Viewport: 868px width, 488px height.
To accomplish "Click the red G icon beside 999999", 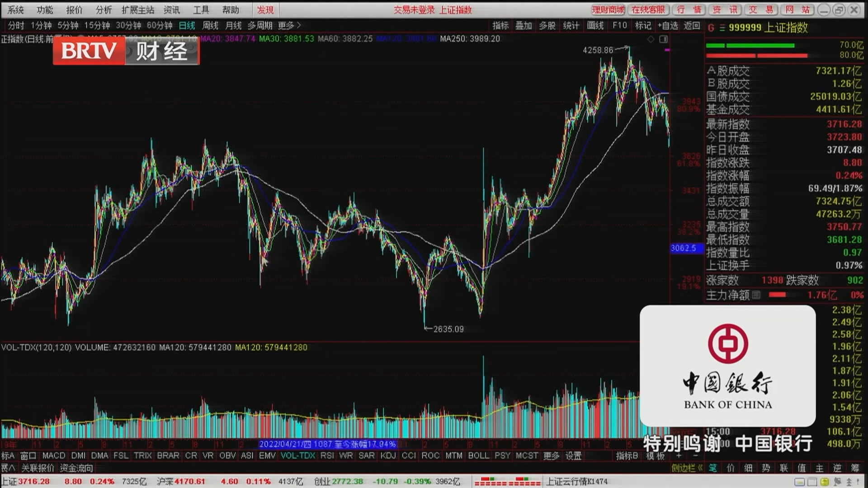I will 711,28.
